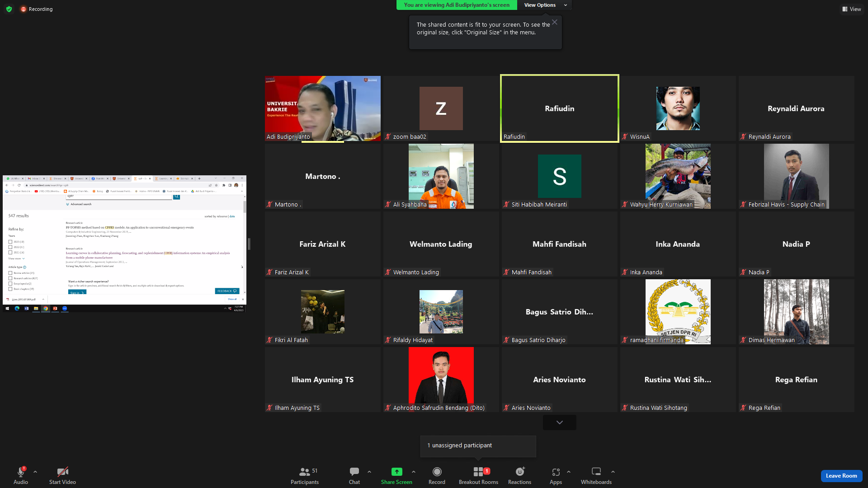Open the Zoom Apps panel

coord(556,476)
